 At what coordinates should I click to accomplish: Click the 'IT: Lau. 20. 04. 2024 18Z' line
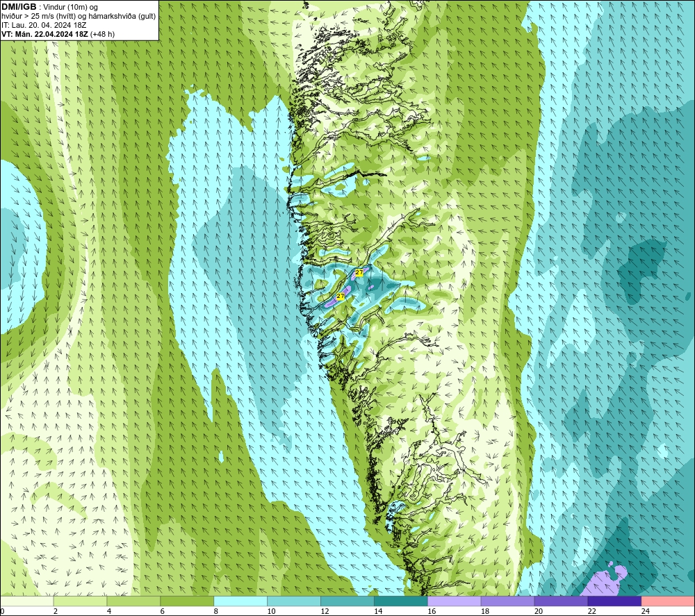44,25
